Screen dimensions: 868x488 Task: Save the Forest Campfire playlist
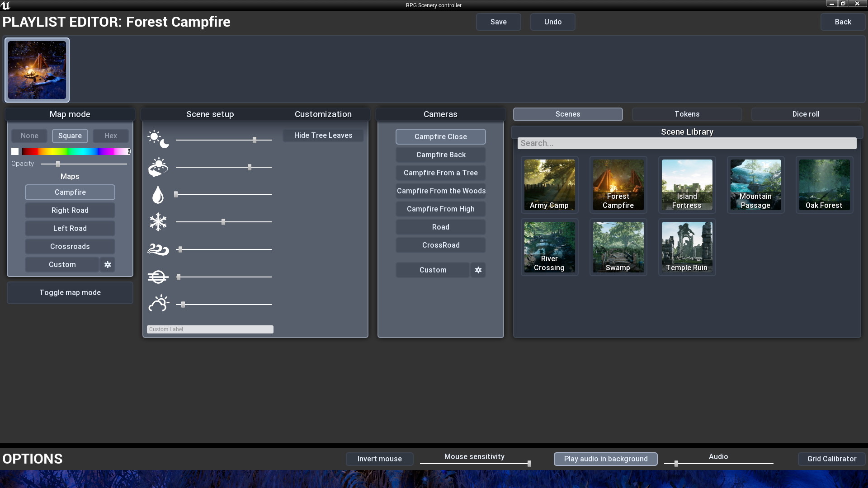tap(498, 22)
